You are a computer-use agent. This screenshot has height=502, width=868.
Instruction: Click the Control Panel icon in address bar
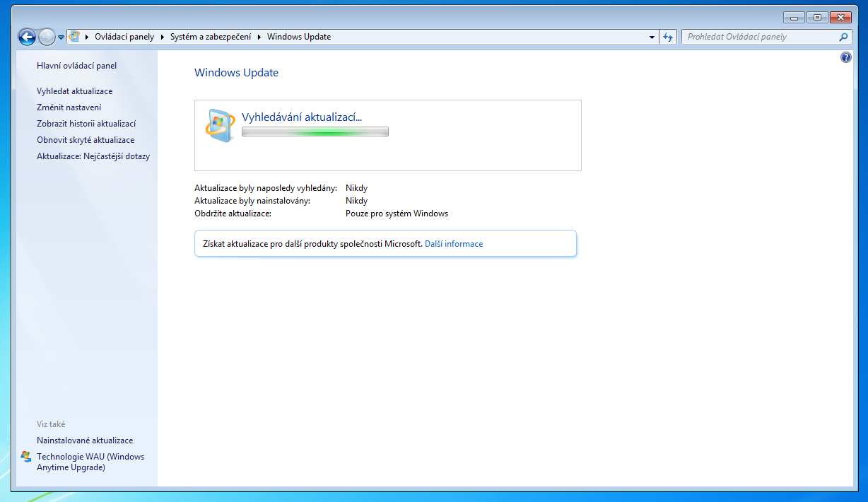[x=75, y=37]
